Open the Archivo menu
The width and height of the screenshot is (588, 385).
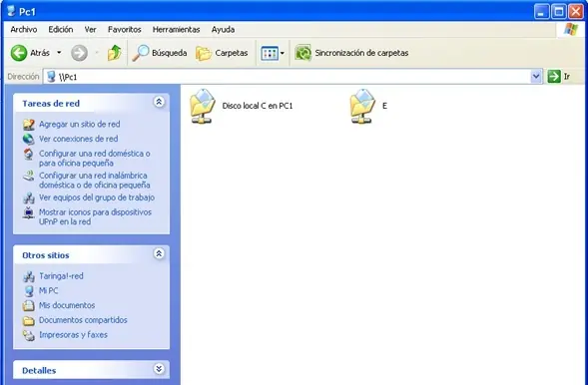[x=24, y=30]
